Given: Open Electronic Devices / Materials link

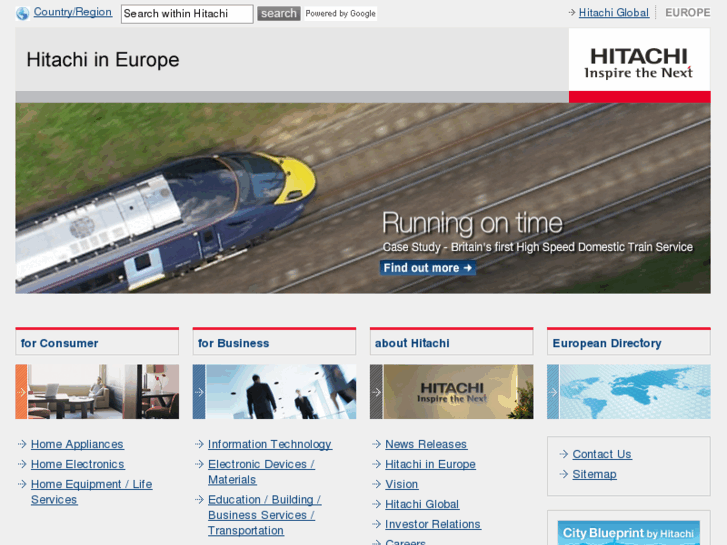Looking at the screenshot, I should [x=261, y=472].
